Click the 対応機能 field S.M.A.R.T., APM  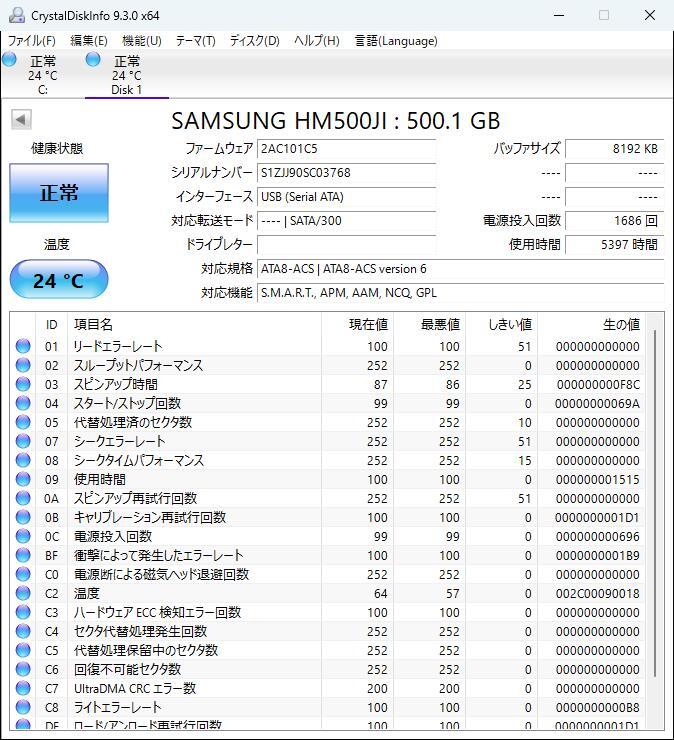[461, 293]
